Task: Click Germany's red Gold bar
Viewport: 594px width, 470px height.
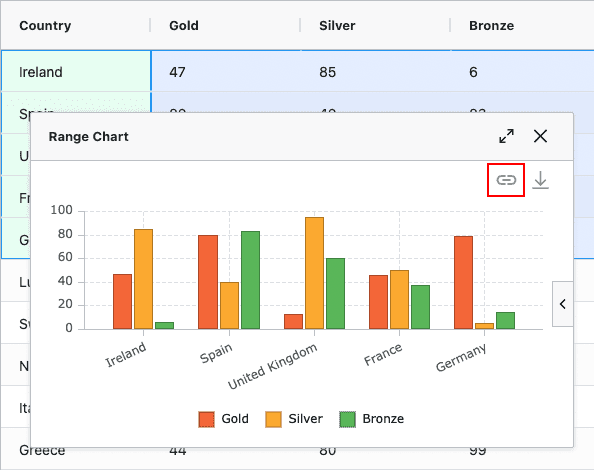Action: (463, 283)
